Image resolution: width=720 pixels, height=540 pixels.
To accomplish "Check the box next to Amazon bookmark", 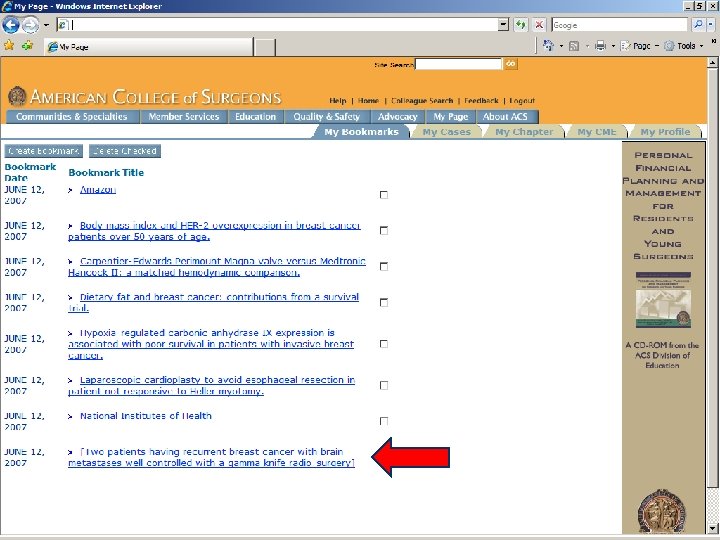I will coord(384,195).
